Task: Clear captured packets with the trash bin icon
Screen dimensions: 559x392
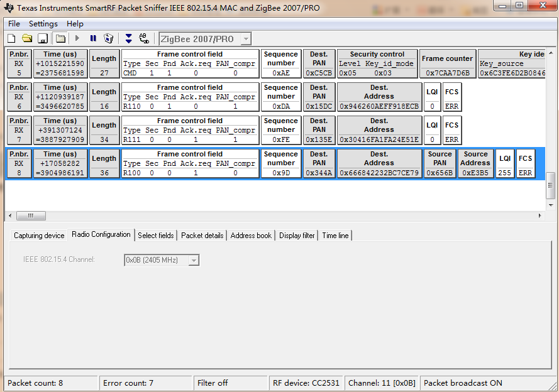Action: click(108, 38)
